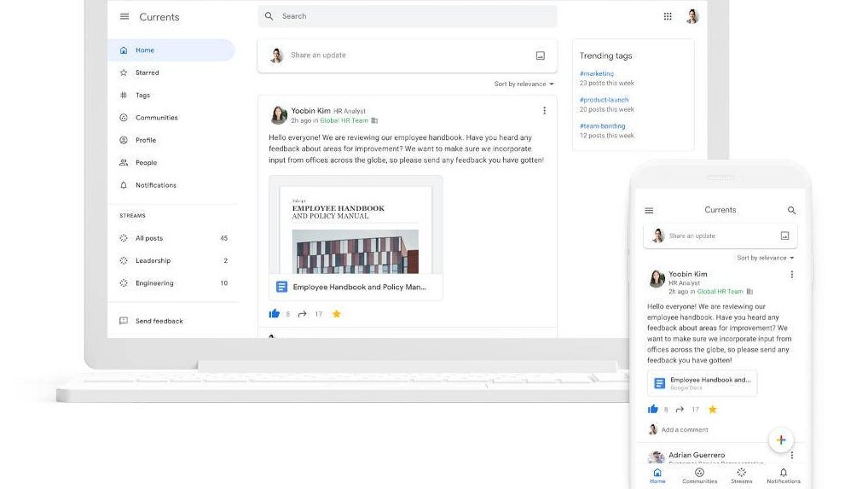Toggle the star on the phone post

pos(713,410)
